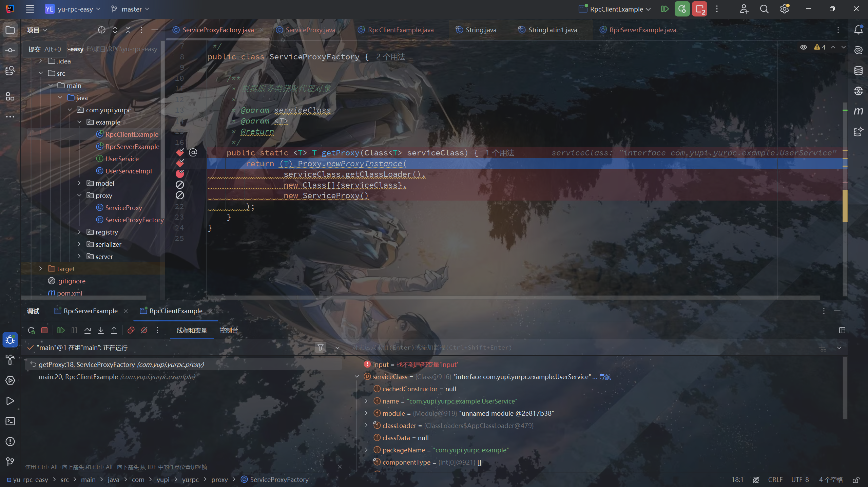This screenshot has width=868, height=487.
Task: Open the Terminal tool window icon
Action: pyautogui.click(x=10, y=421)
